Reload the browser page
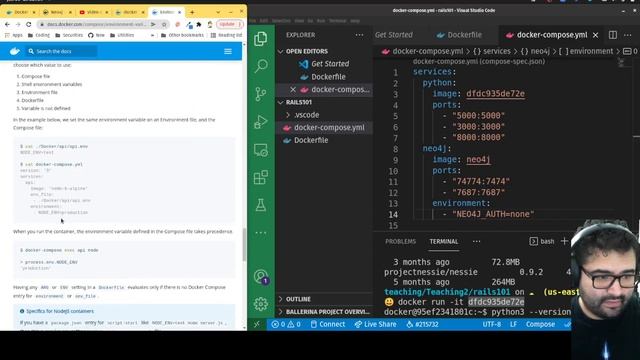This screenshot has height=360, width=640. [x=29, y=24]
